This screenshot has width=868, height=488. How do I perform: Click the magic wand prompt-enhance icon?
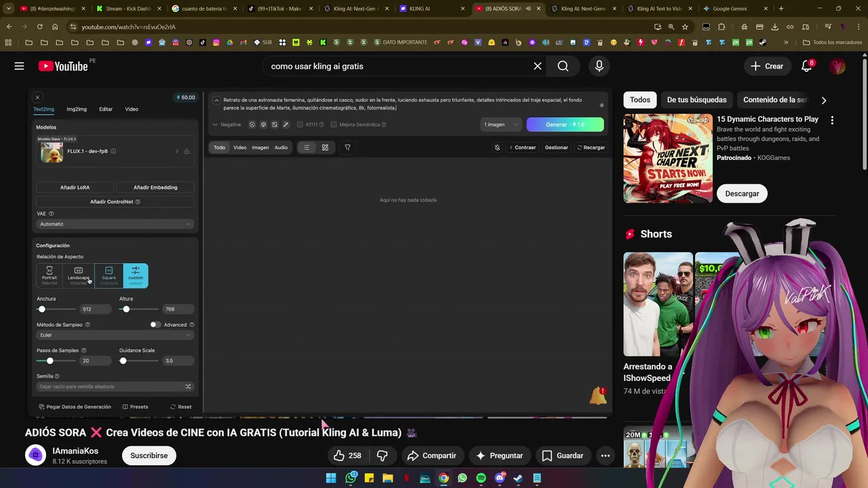click(285, 125)
